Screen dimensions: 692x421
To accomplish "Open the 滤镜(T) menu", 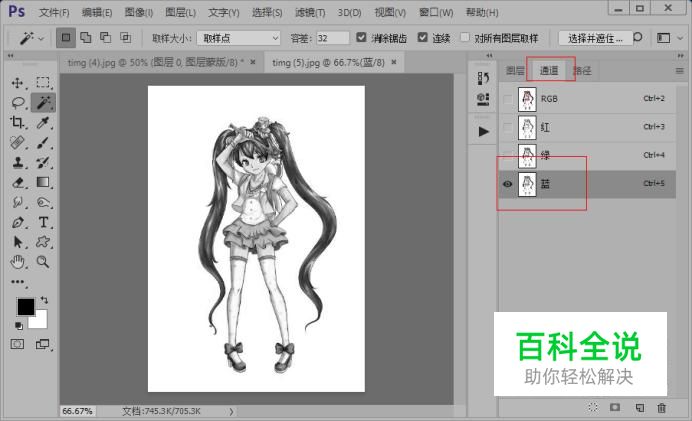I will pyautogui.click(x=310, y=13).
